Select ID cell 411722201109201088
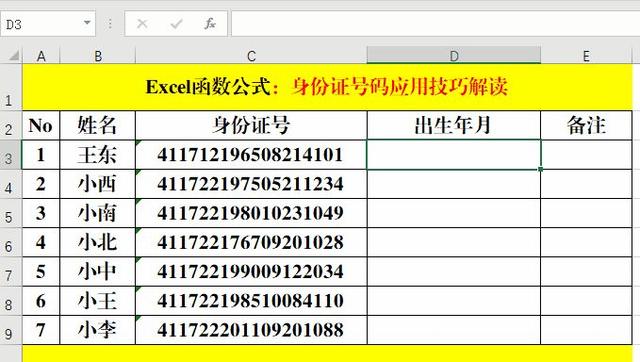This screenshot has height=362, width=640. pos(251,331)
